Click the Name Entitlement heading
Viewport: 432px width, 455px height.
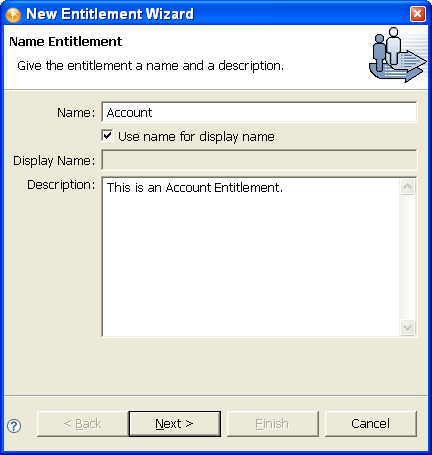point(66,42)
